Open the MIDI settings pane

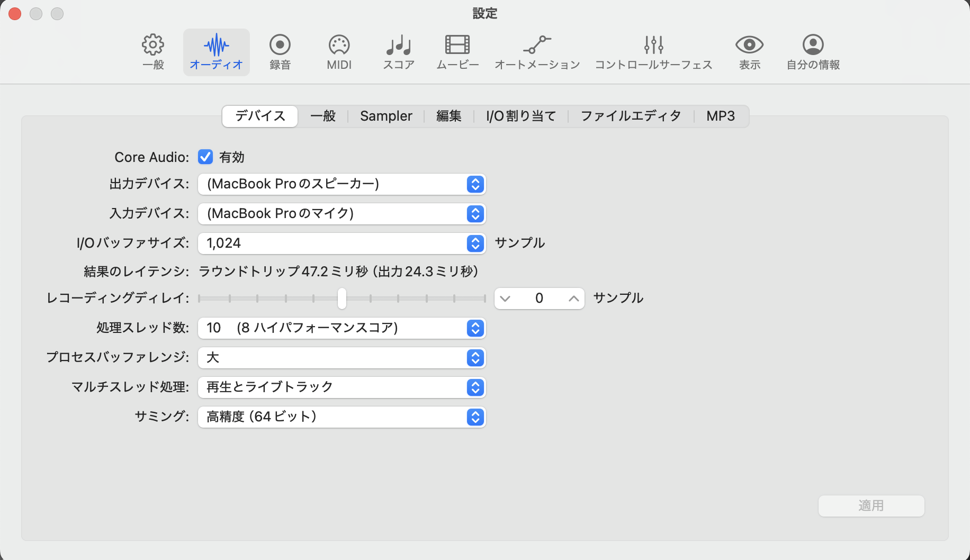[339, 52]
